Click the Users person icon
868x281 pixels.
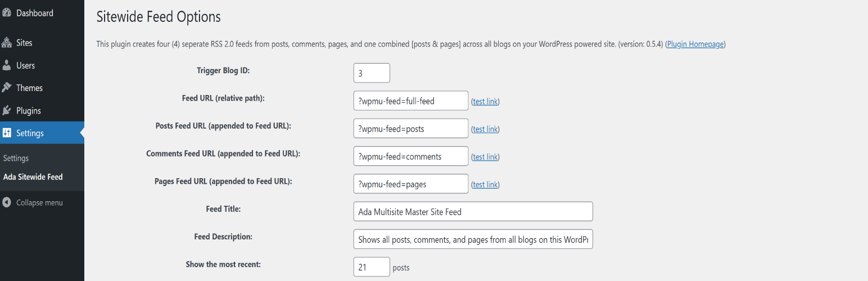click(7, 65)
